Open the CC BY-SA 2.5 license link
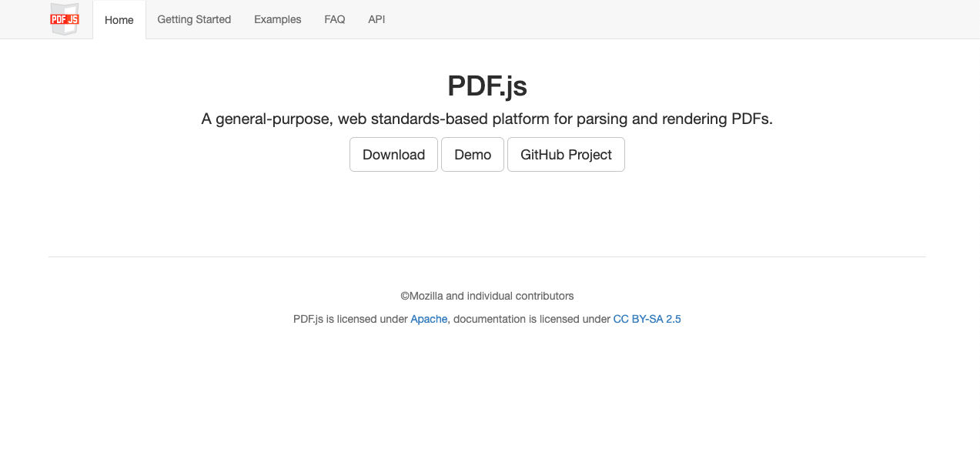 click(647, 319)
